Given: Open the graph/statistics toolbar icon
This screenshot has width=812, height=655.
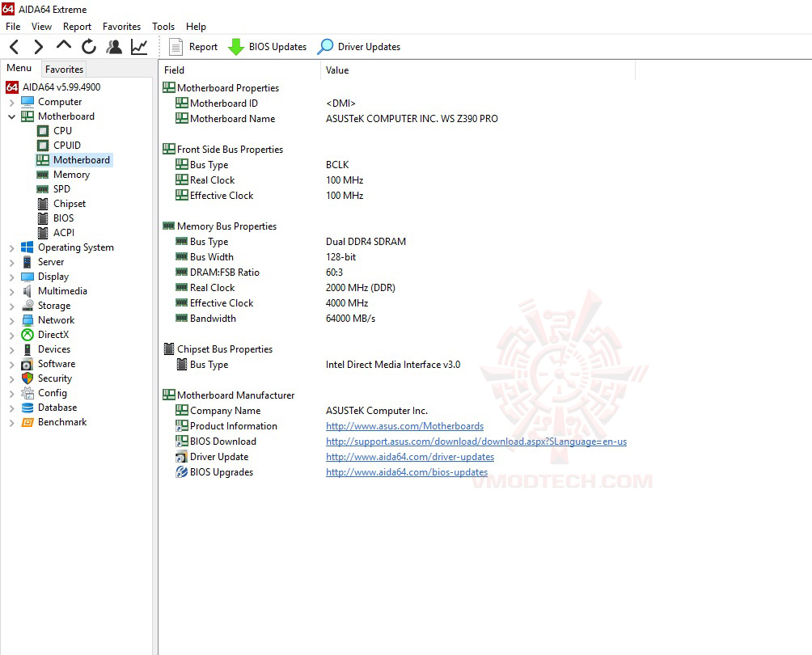Looking at the screenshot, I should [139, 46].
